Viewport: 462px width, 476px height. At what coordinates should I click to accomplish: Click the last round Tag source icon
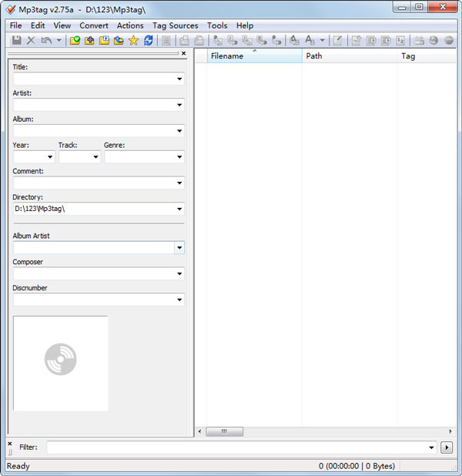[x=449, y=40]
